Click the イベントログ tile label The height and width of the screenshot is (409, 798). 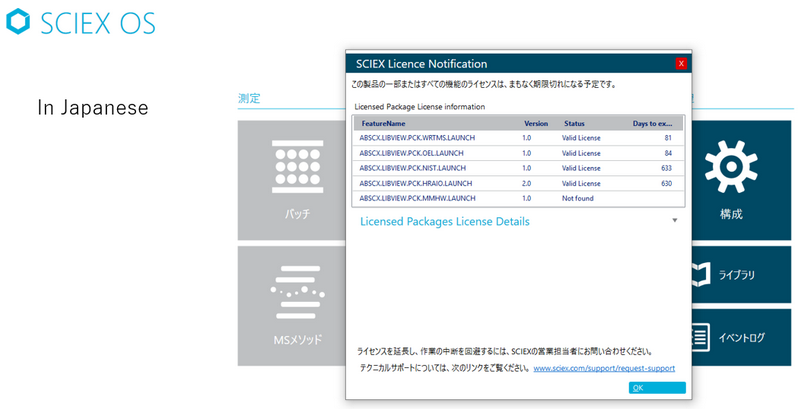pos(742,337)
